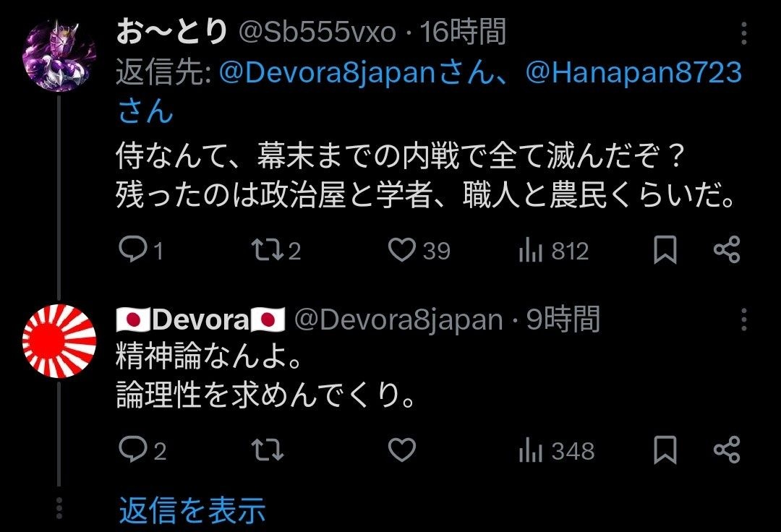The width and height of the screenshot is (781, 532).
Task: Open more options for Devora's tweet
Action: coord(743,319)
